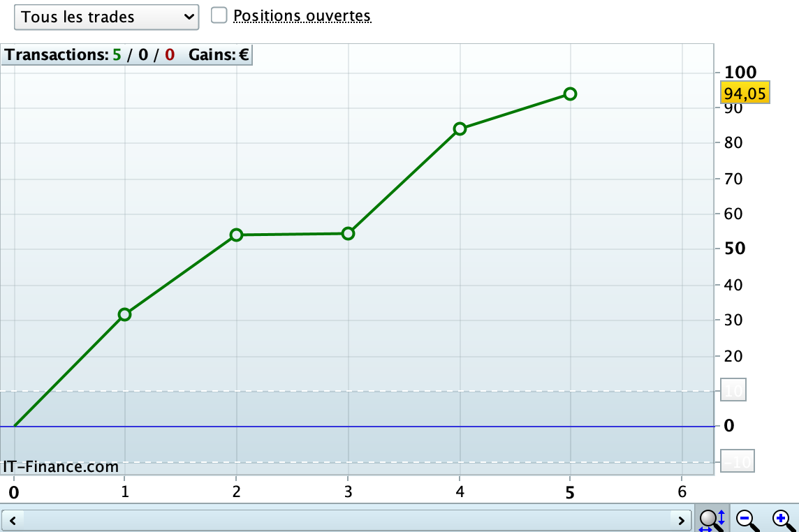The image size is (799, 532).
Task: Click the scrollbar left arrow
Action: pos(13,520)
